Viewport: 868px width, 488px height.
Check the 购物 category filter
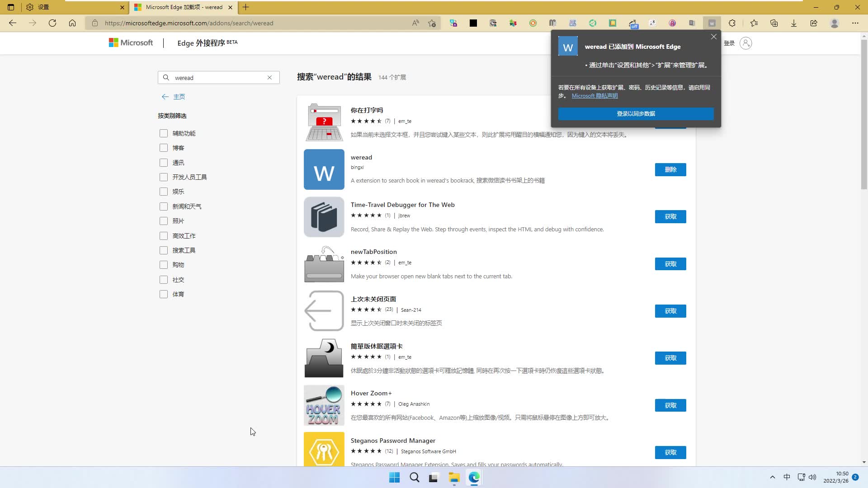pyautogui.click(x=164, y=265)
